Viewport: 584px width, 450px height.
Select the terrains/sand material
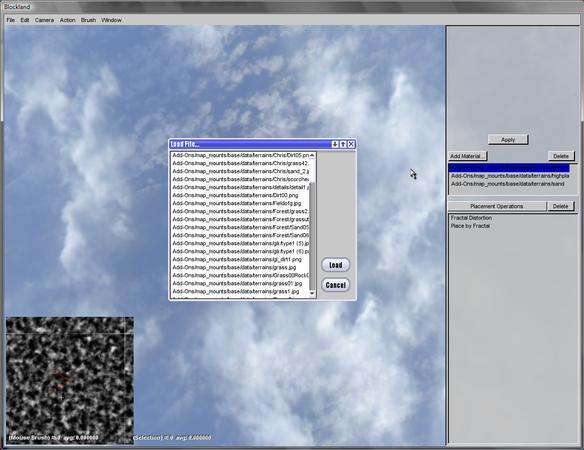tap(509, 184)
